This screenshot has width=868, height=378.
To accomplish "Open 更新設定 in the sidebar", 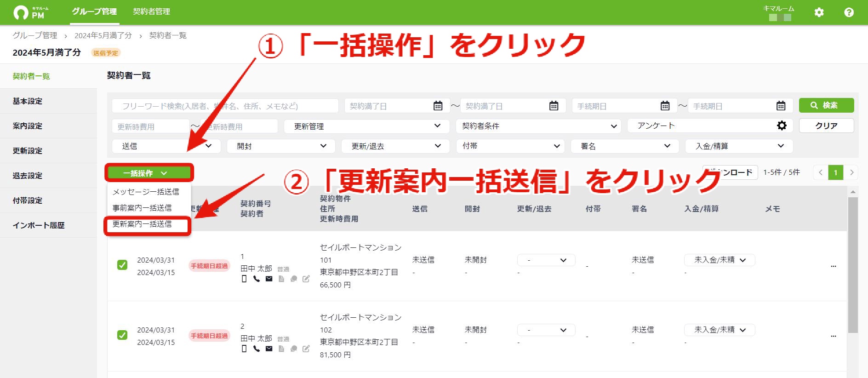I will tap(48, 151).
